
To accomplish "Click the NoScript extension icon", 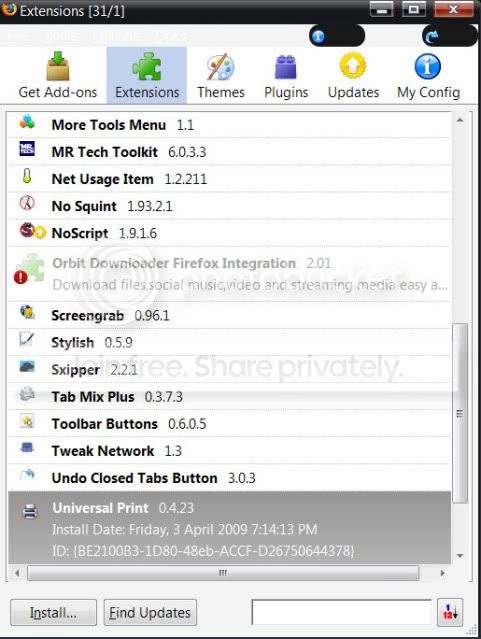I will point(27,231).
